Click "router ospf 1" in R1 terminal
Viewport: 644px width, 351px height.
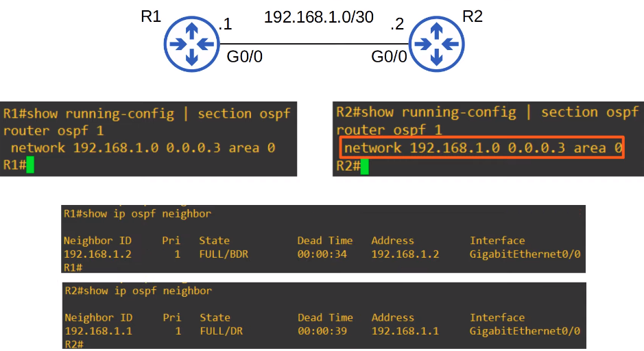point(52,130)
